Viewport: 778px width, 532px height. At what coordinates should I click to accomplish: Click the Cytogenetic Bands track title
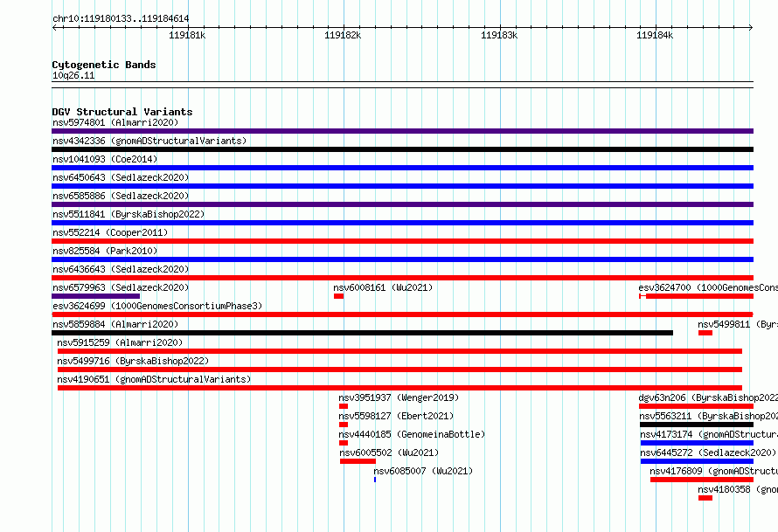pyautogui.click(x=104, y=65)
